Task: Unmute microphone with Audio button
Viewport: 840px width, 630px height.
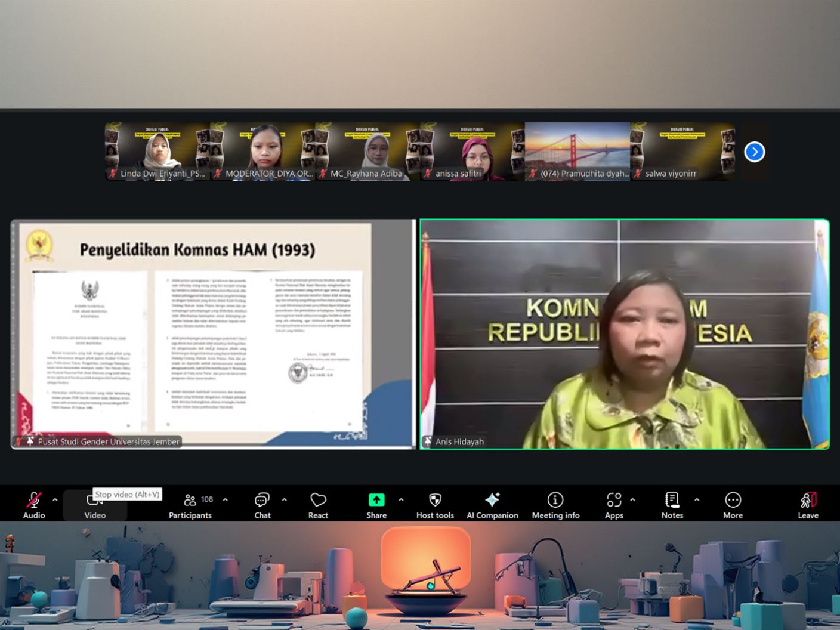Action: [x=34, y=505]
